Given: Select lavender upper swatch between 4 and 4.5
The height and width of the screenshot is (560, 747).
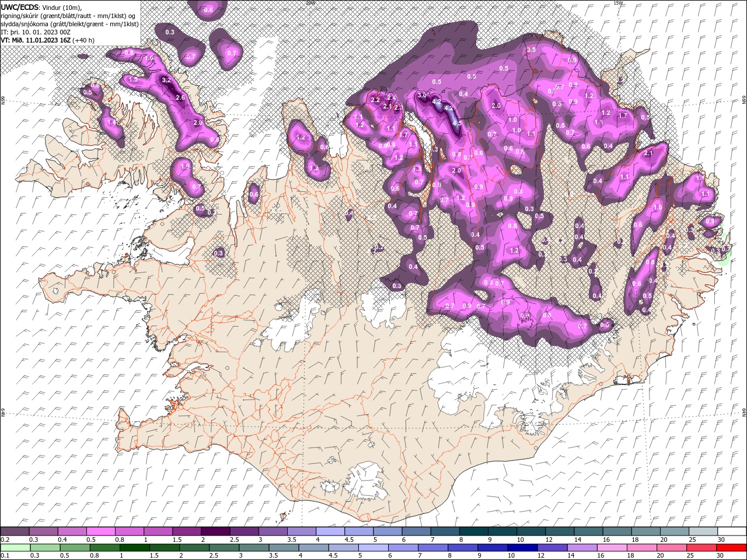Looking at the screenshot, I should click(330, 531).
